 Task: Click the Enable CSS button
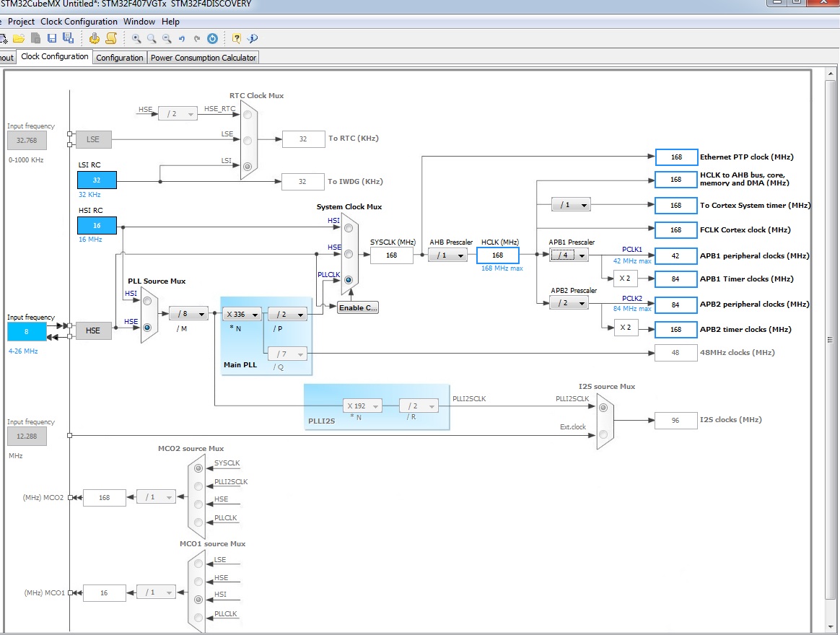click(x=358, y=307)
